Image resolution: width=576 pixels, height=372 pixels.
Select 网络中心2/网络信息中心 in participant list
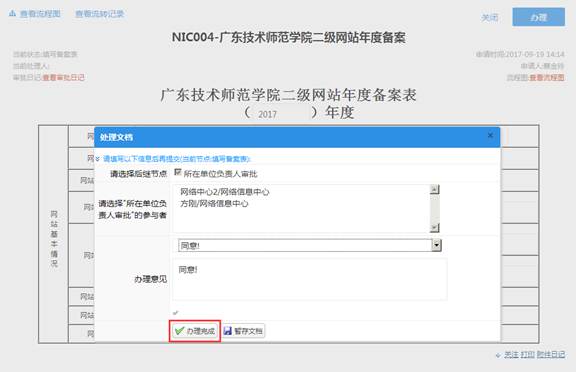point(224,192)
